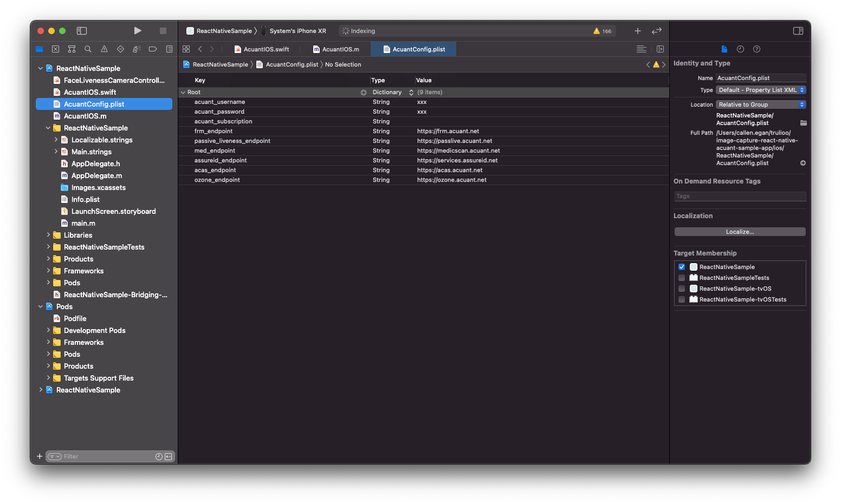Open the code review arrows button
The width and height of the screenshot is (841, 504).
click(657, 31)
